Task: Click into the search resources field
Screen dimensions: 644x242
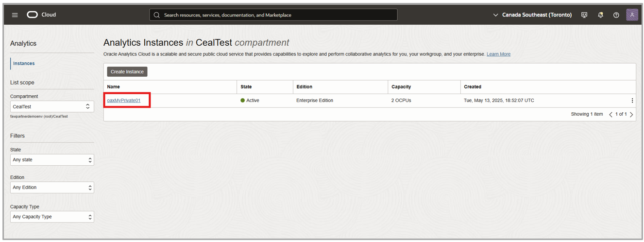Action: (273, 15)
